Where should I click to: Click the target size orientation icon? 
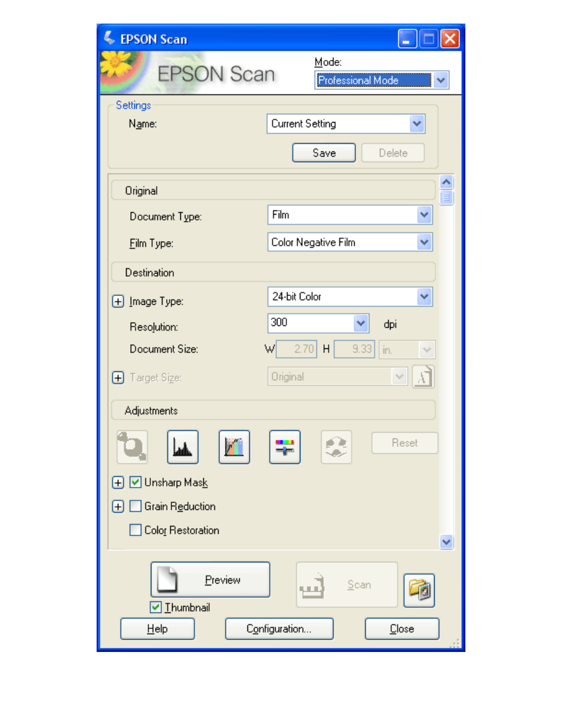click(423, 377)
